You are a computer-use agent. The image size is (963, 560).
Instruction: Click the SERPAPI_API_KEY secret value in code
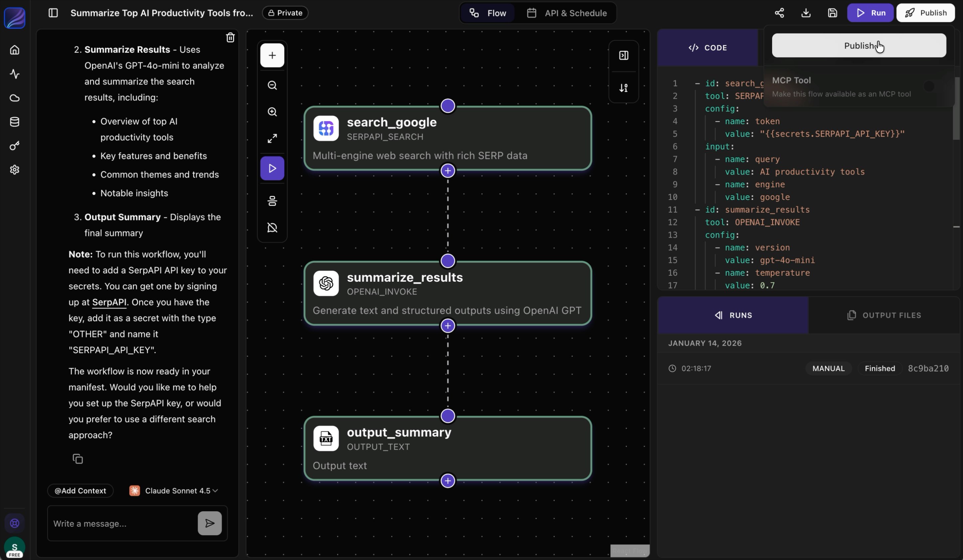point(832,134)
